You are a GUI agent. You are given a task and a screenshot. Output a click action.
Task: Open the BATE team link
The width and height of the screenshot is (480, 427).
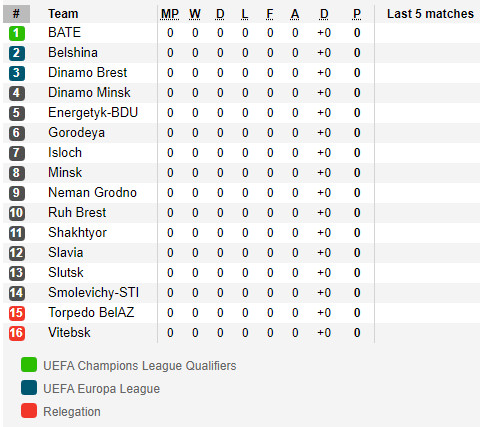[x=64, y=32]
